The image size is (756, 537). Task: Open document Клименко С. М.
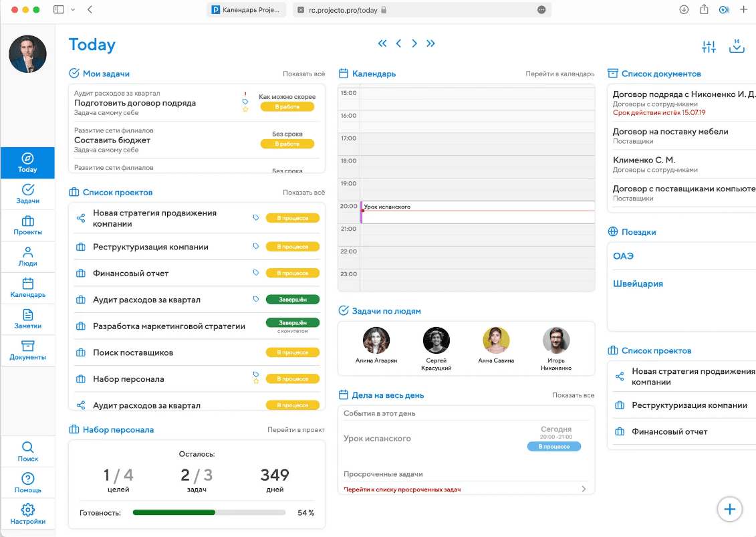point(644,160)
